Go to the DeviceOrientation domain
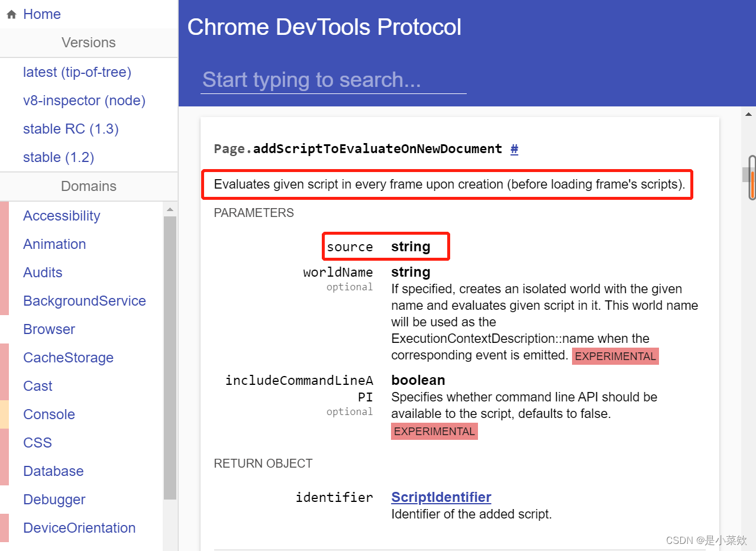The image size is (756, 551). pyautogui.click(x=79, y=528)
